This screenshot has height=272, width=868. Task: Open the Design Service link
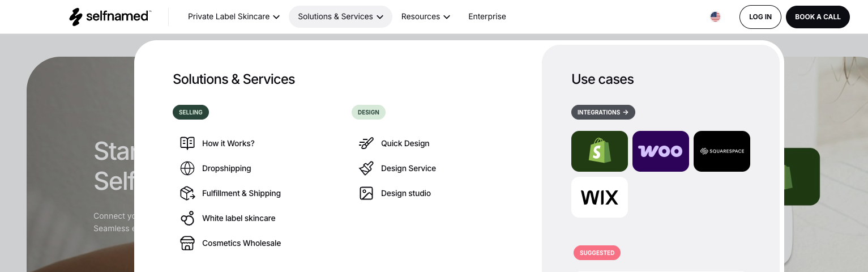[408, 168]
